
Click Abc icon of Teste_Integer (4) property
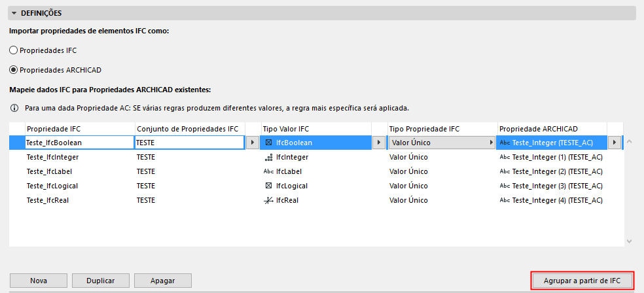[x=504, y=200]
